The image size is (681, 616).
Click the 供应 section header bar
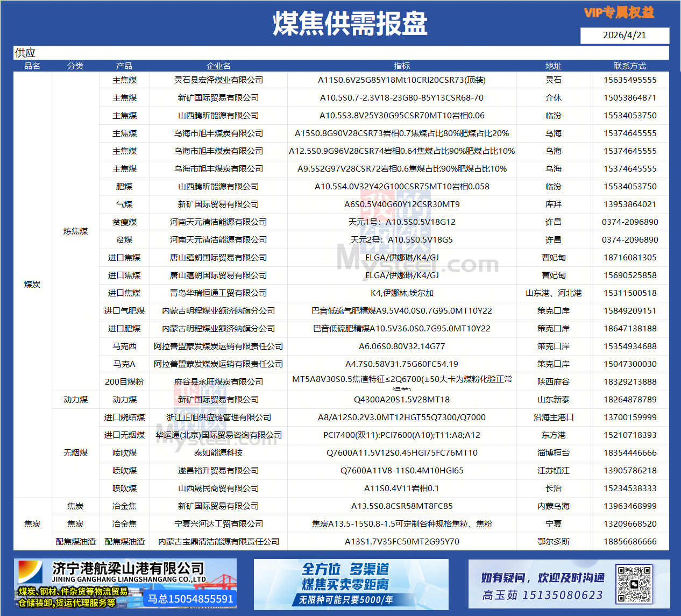click(341, 53)
